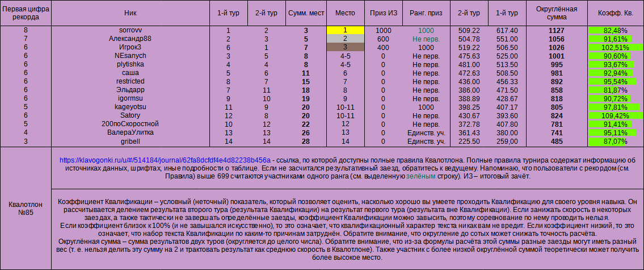Select nickname ВалераУлитка
Viewport: 644px width, 270px height.
(x=131, y=132)
